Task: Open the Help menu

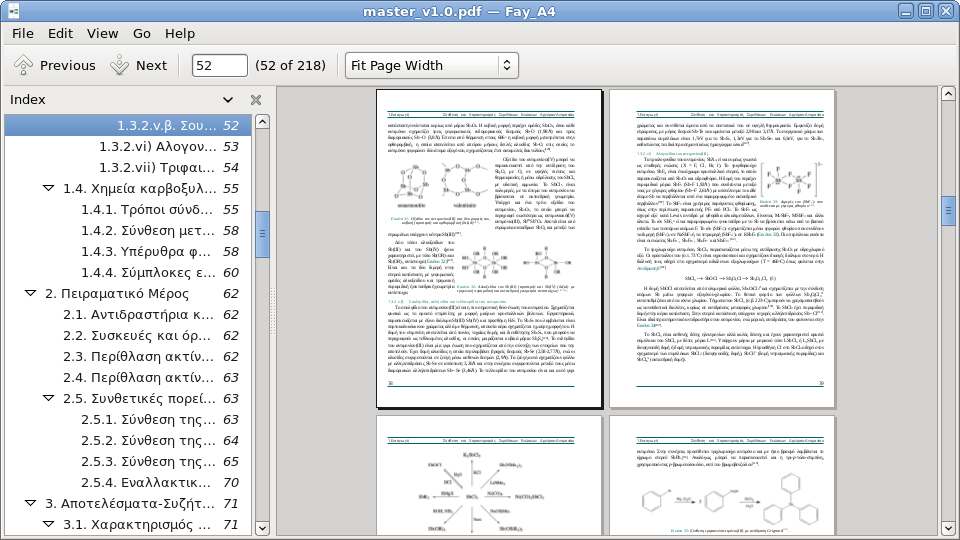Action: (x=180, y=33)
